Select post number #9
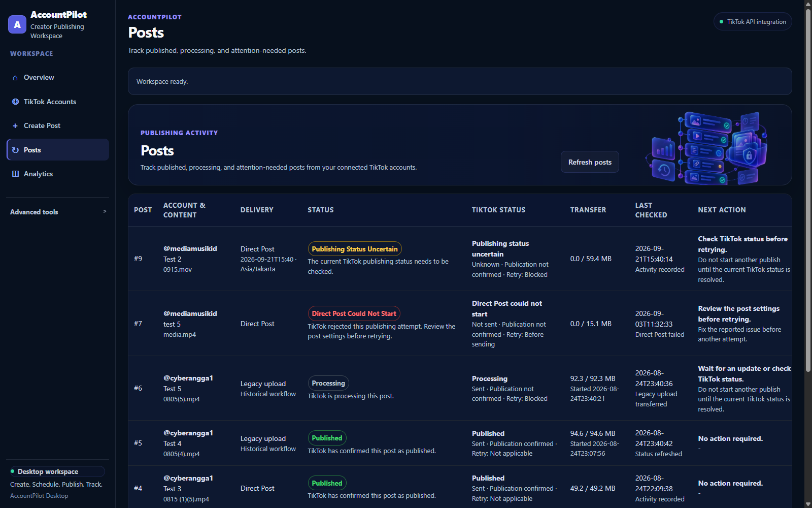812x508 pixels. click(138, 259)
